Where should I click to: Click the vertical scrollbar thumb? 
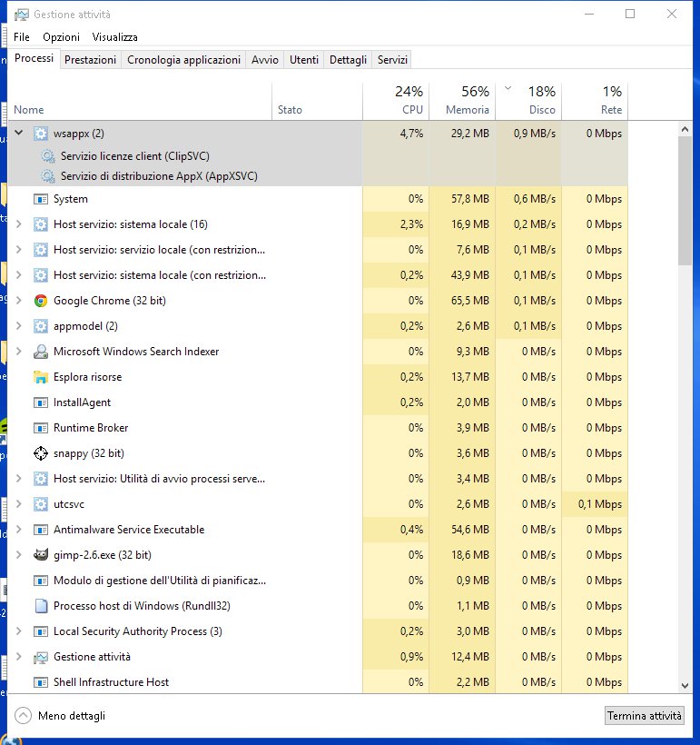pyautogui.click(x=685, y=201)
